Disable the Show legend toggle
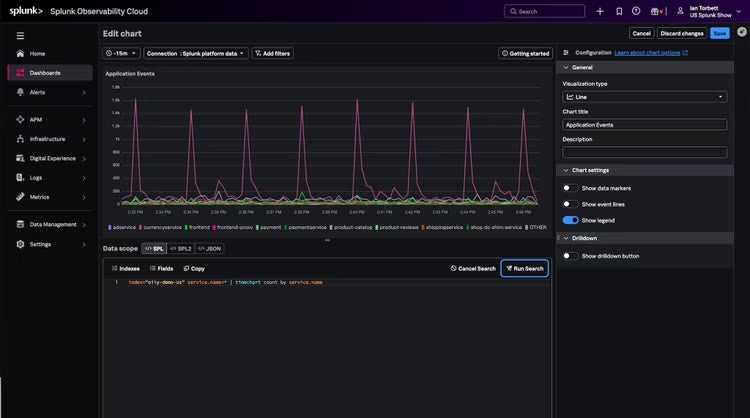This screenshot has width=750, height=418. pos(570,220)
